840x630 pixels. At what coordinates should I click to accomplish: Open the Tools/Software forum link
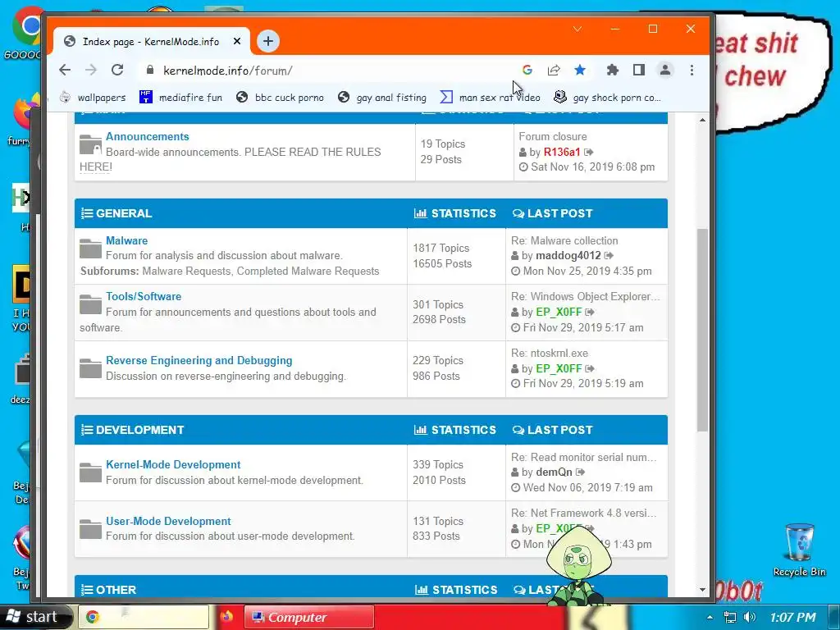(x=144, y=296)
